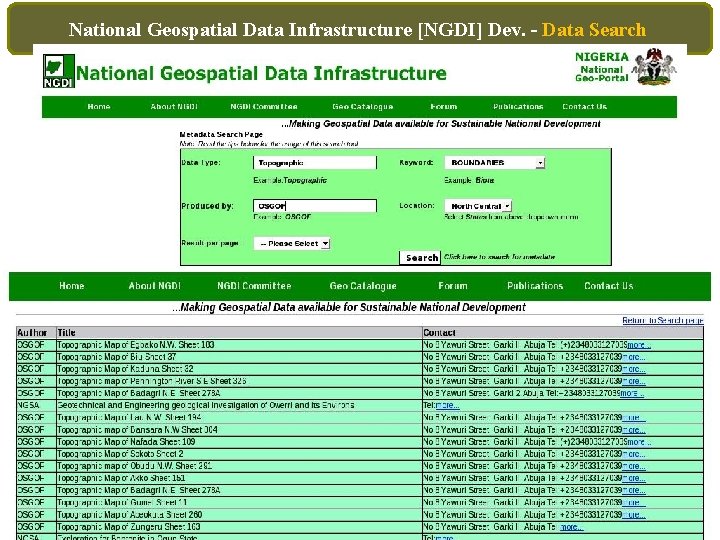Viewport: 720px width, 540px height.
Task: Click the Data Search title text
Action: click(594, 29)
